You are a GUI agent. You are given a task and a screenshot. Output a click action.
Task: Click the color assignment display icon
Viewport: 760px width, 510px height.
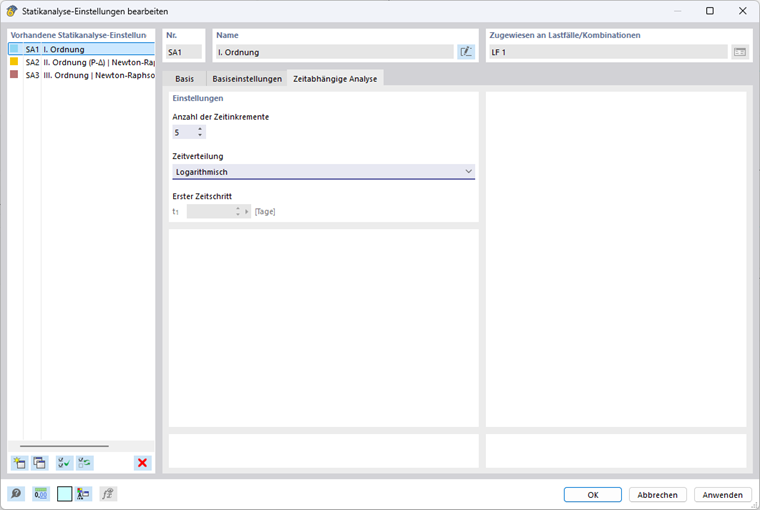(83, 494)
